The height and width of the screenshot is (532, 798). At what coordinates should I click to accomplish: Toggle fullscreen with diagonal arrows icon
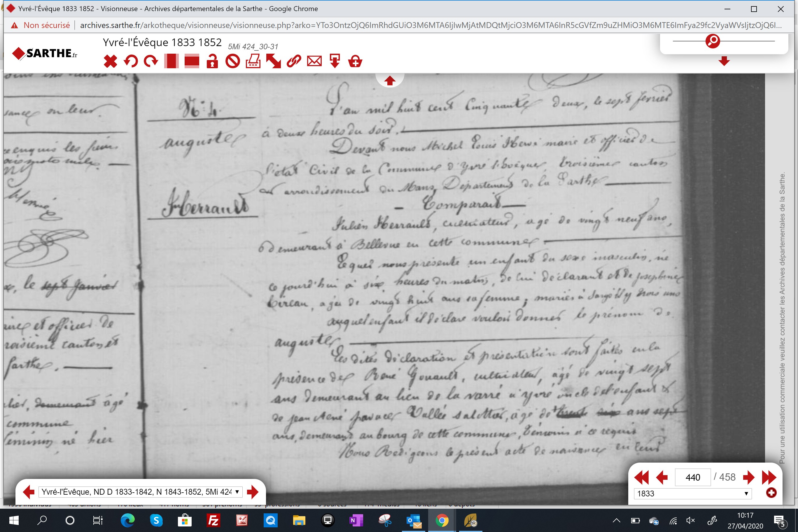point(274,62)
